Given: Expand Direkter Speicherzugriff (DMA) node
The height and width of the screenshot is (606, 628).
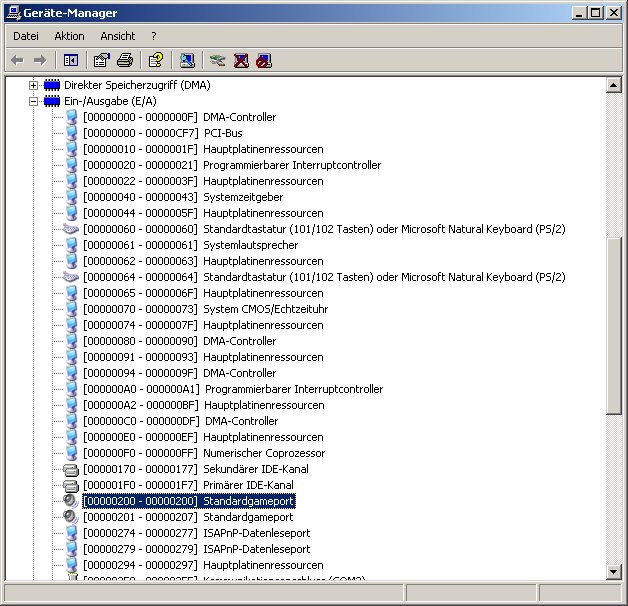Looking at the screenshot, I should 33,85.
